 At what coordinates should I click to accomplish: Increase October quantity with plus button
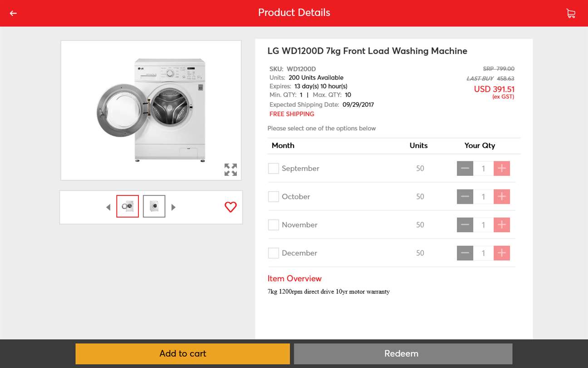[x=502, y=197]
